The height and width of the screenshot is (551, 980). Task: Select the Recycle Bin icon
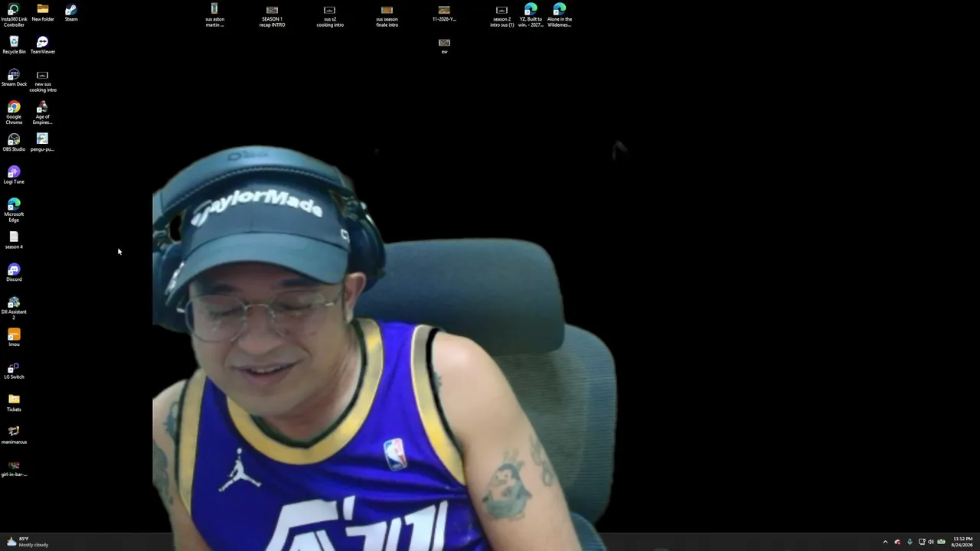pos(14,45)
